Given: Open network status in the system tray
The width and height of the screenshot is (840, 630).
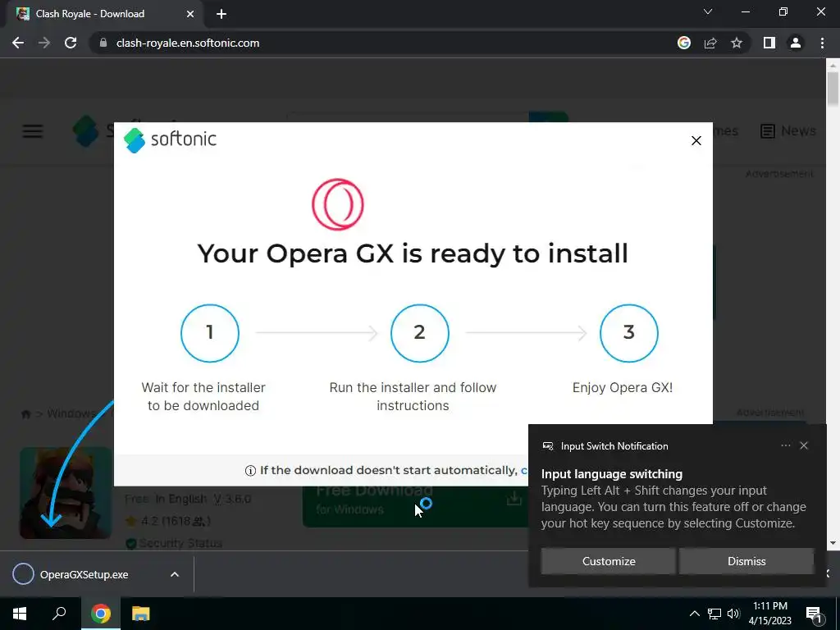Looking at the screenshot, I should pos(714,614).
